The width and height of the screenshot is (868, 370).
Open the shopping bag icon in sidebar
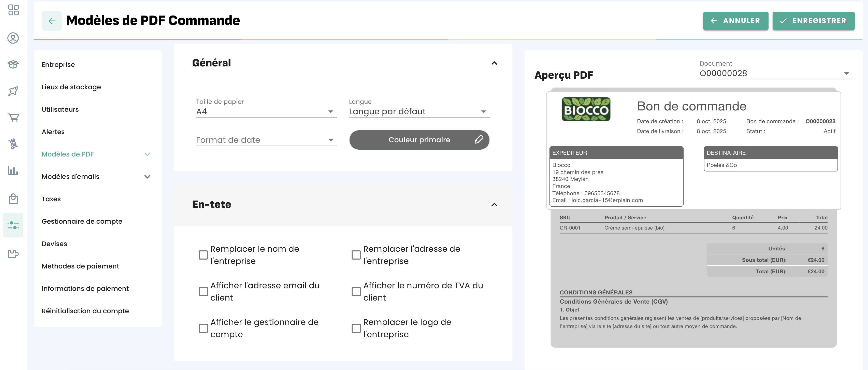pos(13,198)
